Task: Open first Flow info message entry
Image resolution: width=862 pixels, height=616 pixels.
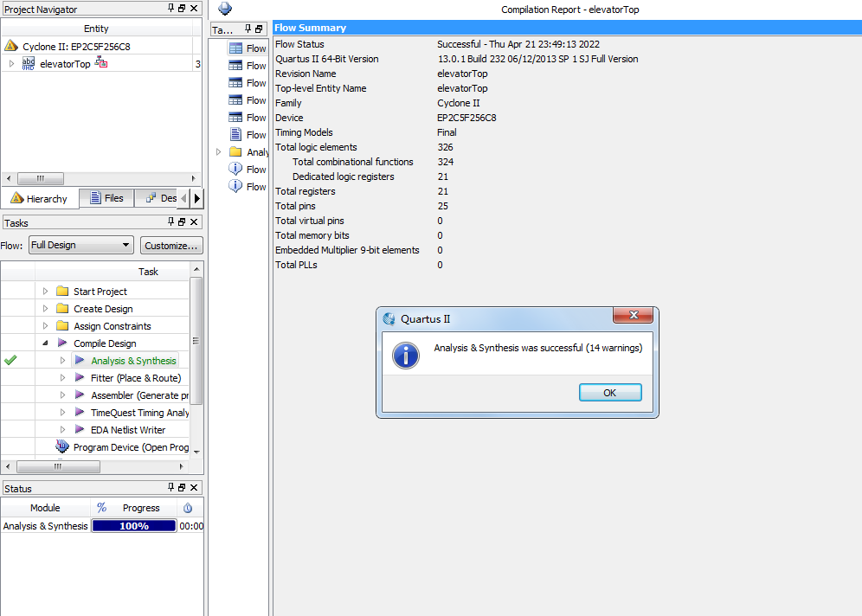Action: 248,170
